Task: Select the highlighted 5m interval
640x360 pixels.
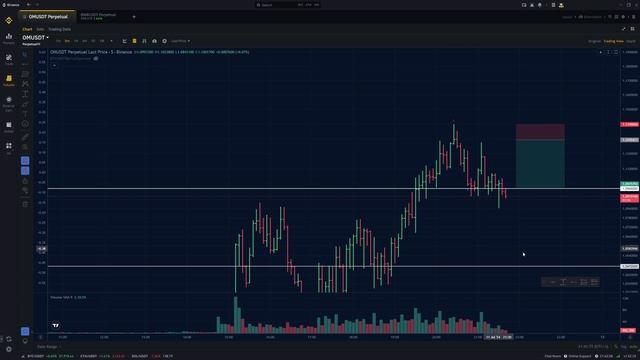Action: (67, 41)
